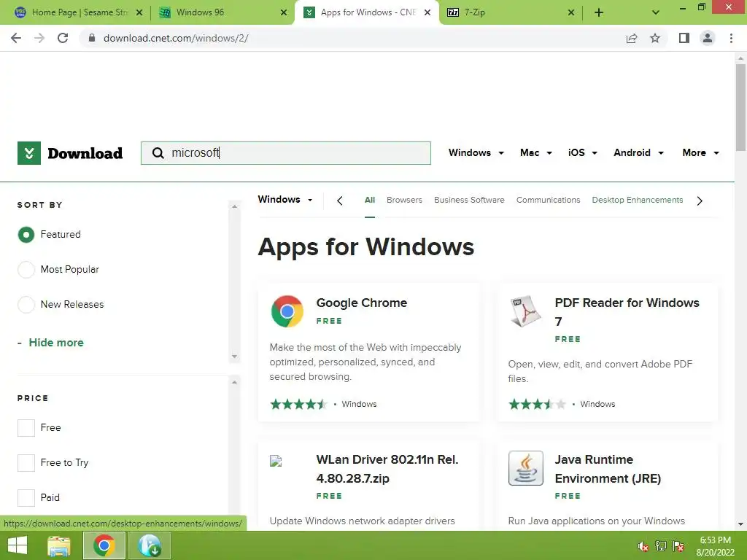Click the download manager taskbar icon
The width and height of the screenshot is (747, 560).
(x=150, y=545)
